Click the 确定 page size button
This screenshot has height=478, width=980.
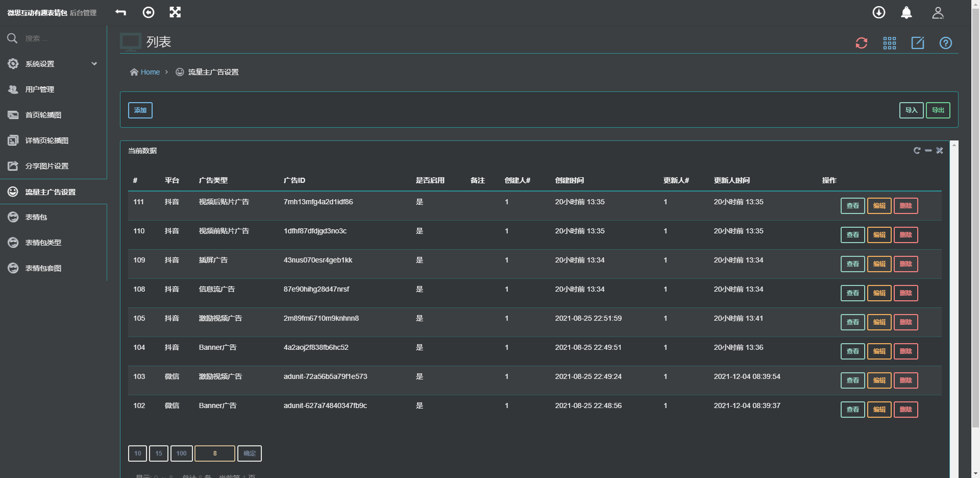(250, 453)
